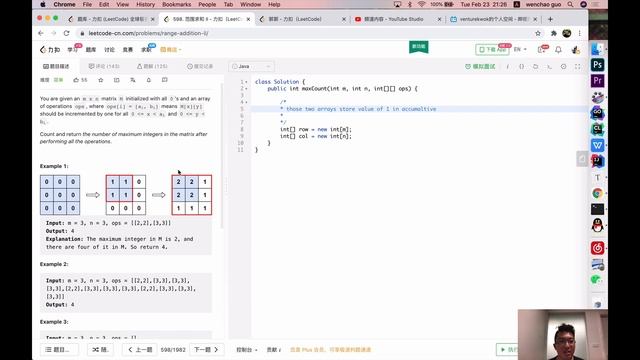Click the orange Plus membership promo link

click(x=330, y=350)
